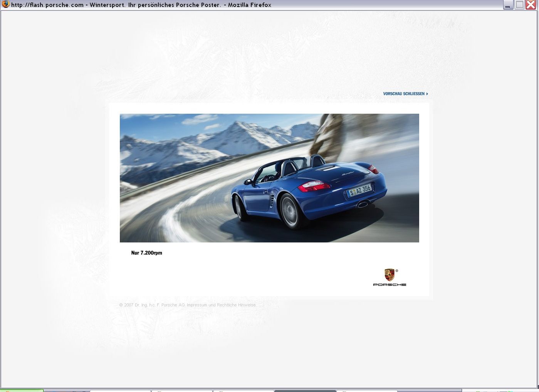Click the Porsche crest emblem
The image size is (539, 392).
pyautogui.click(x=390, y=275)
